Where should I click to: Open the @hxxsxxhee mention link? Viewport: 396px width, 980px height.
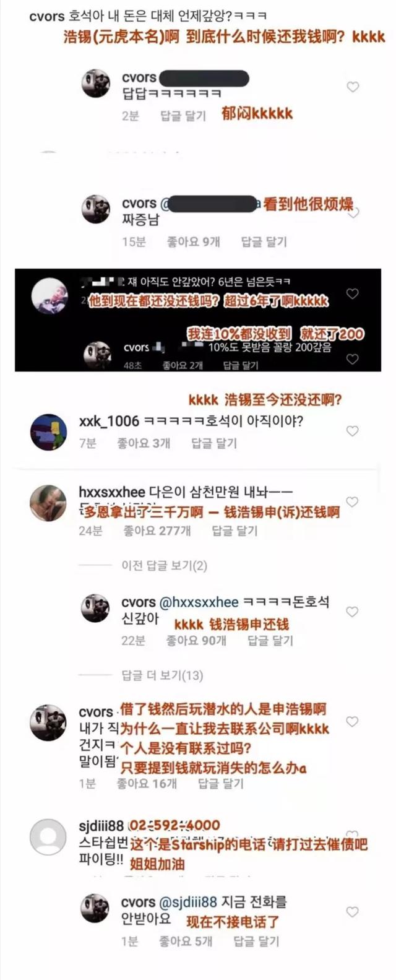(x=199, y=602)
